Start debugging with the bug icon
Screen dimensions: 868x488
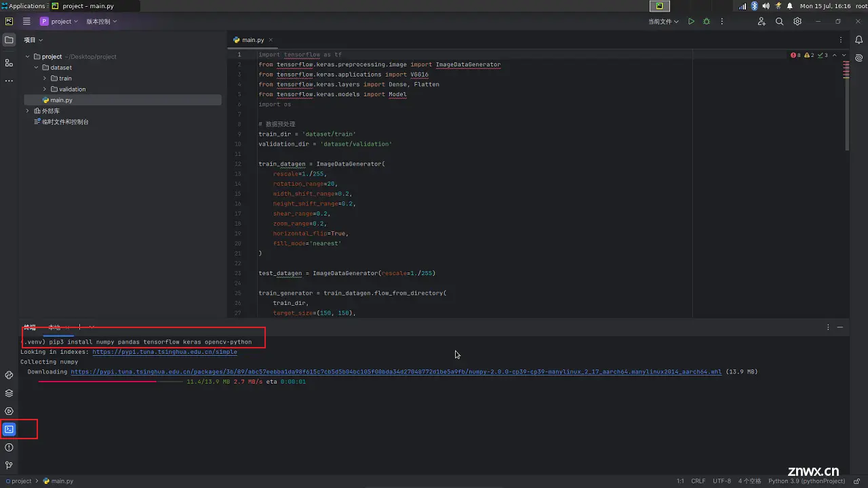[x=707, y=22]
